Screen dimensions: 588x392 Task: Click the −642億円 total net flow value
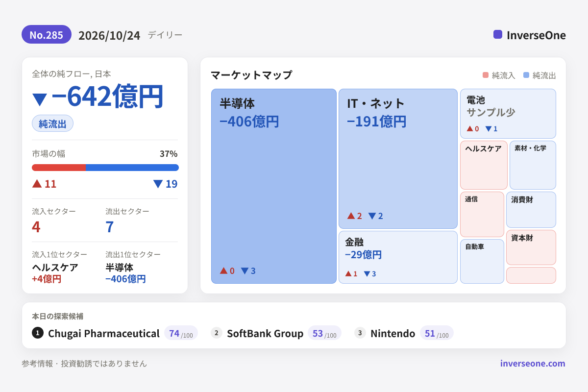[x=107, y=97]
